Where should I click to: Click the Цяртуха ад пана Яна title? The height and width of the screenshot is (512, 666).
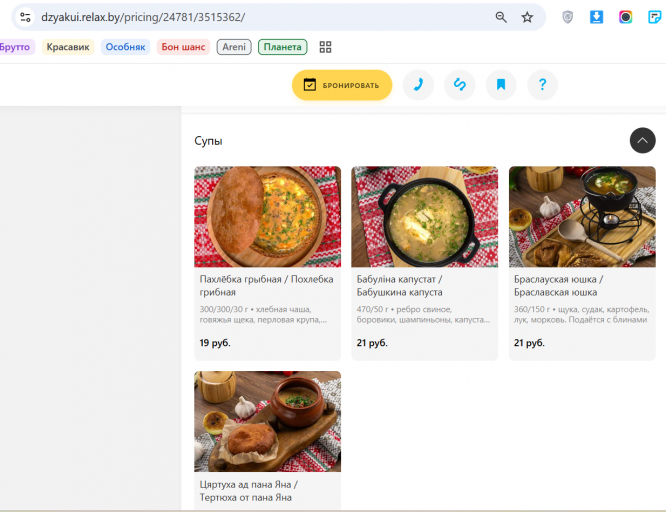click(249, 491)
